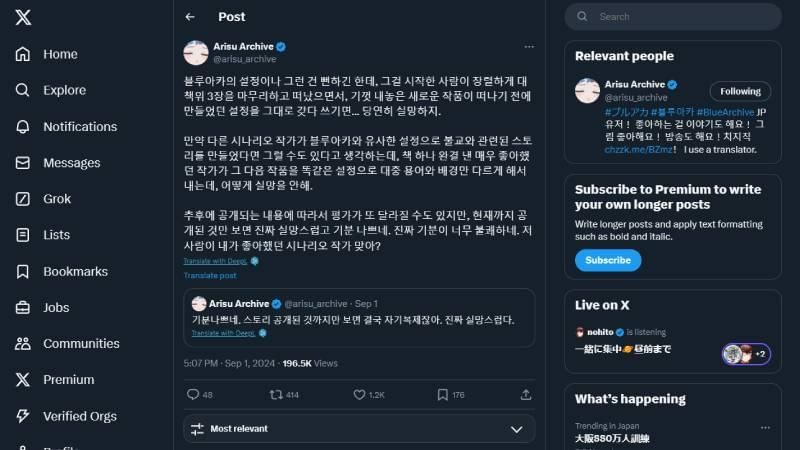Screen dimensions: 800x450
Task: Reply to the post via comment icon
Action: 193,395
